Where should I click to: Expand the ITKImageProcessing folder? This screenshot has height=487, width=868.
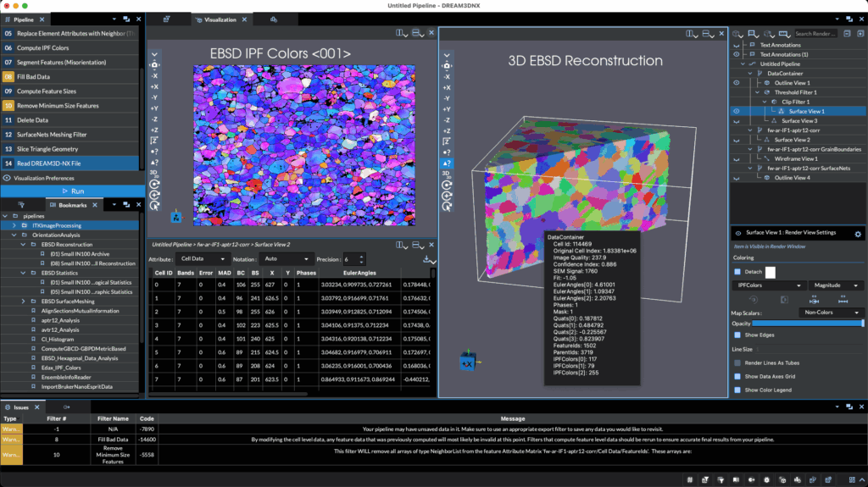click(x=14, y=226)
